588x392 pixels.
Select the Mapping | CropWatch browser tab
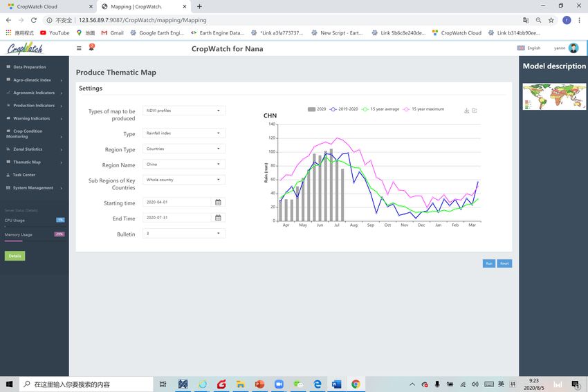click(x=144, y=7)
